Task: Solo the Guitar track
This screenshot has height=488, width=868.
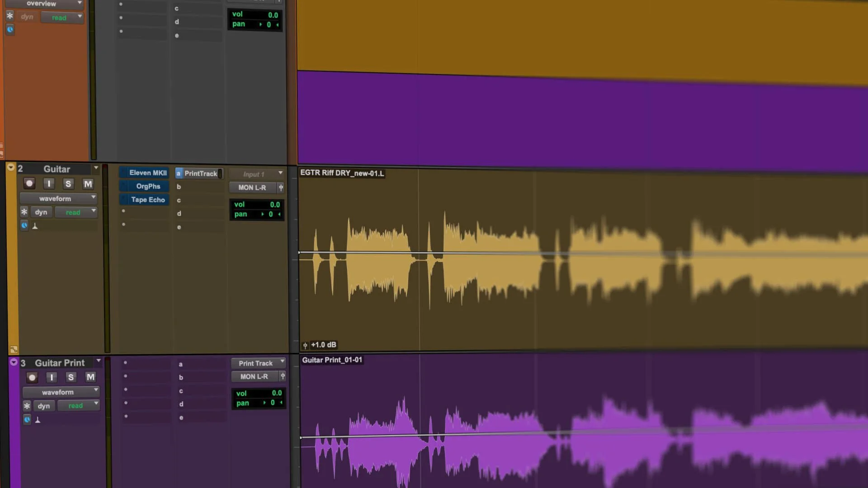Action: [x=68, y=184]
